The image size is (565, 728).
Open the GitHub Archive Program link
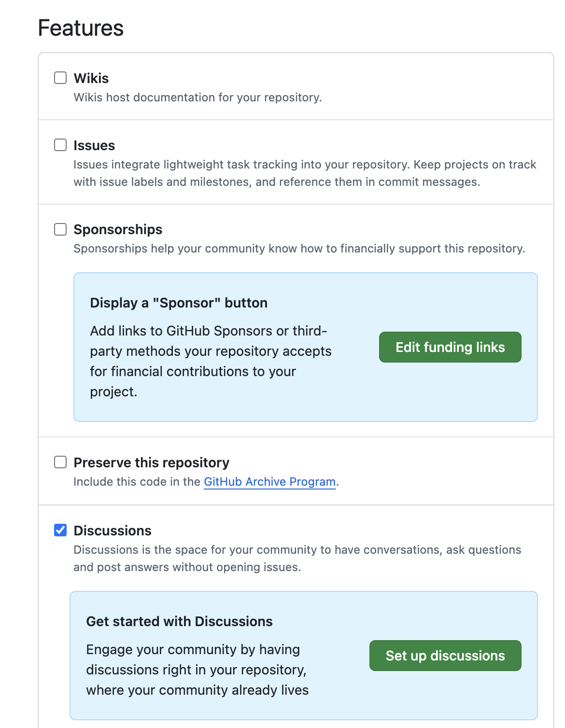point(269,482)
